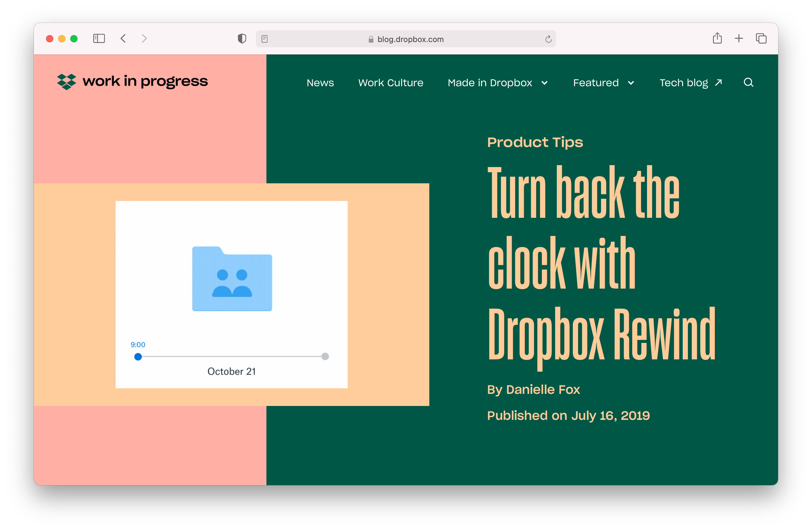Open the News menu item
This screenshot has width=812, height=530.
tap(320, 83)
